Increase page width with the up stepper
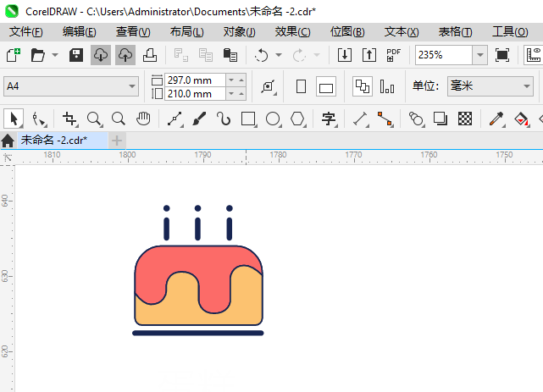This screenshot has width=543, height=392. click(241, 80)
